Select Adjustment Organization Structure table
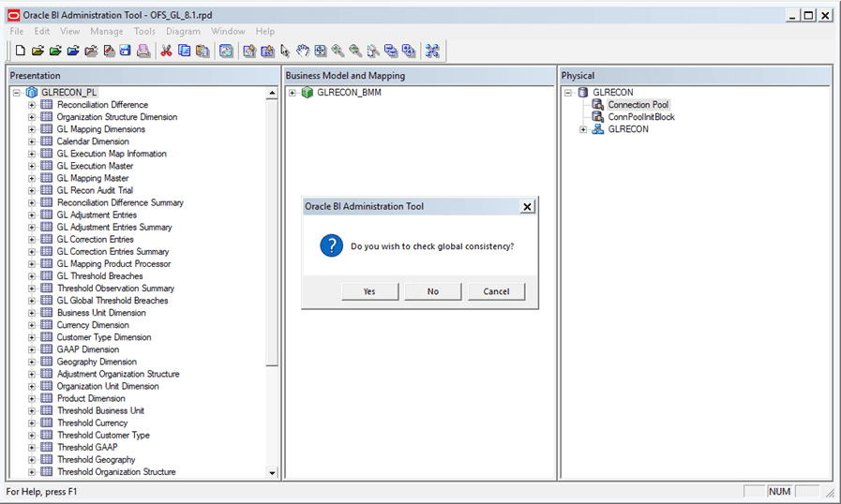This screenshot has height=504, width=841. pos(118,374)
